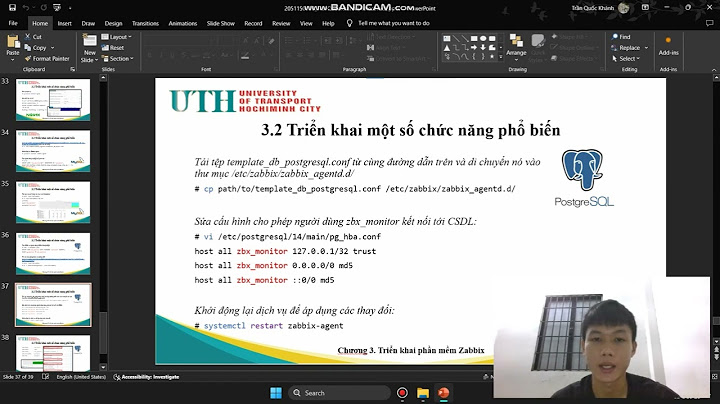Undo the last action

pyautogui.click(x=26, y=7)
